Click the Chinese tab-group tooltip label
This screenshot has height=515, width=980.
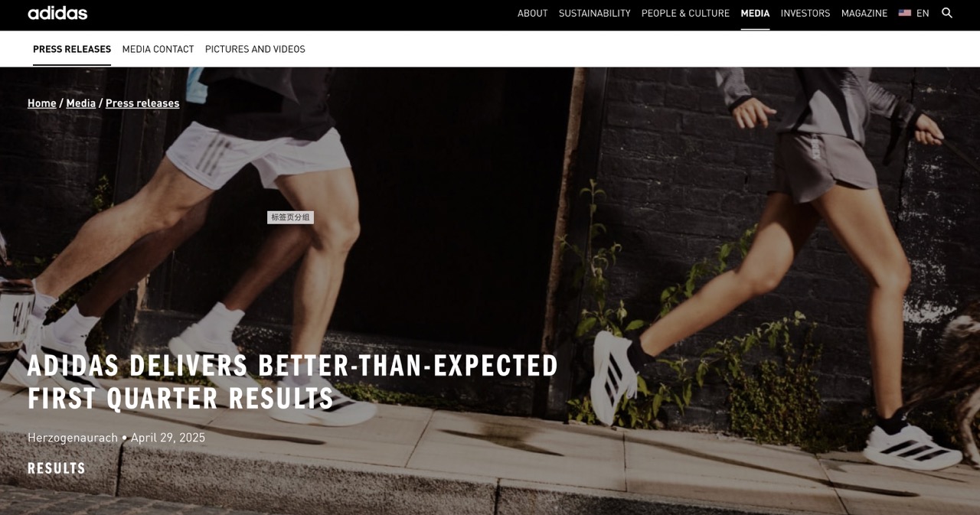pos(290,217)
